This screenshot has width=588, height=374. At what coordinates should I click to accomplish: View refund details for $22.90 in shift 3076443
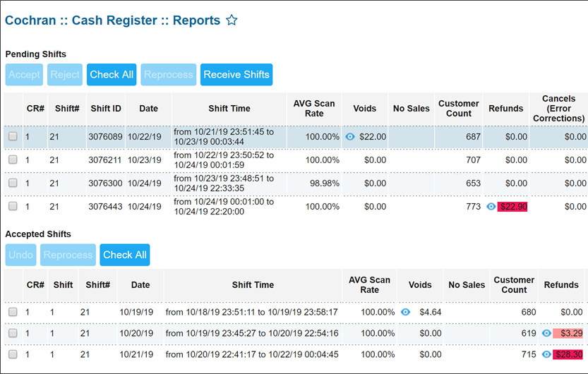tap(491, 207)
